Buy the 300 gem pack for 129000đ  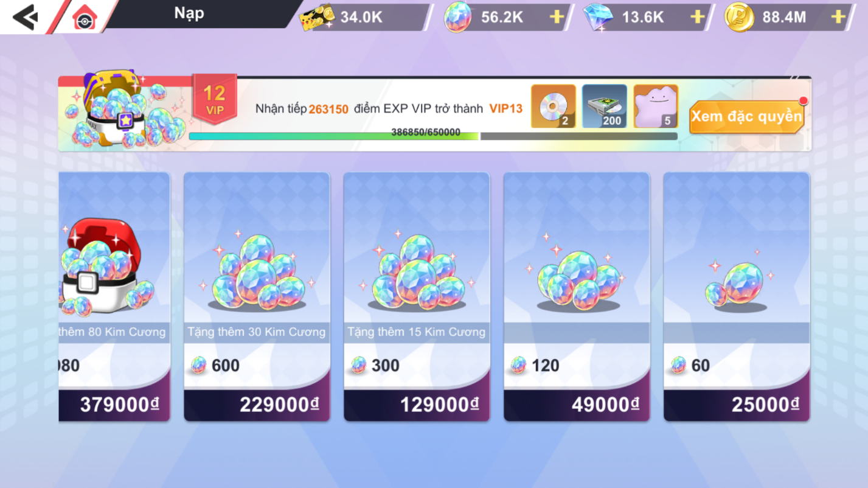[417, 296]
